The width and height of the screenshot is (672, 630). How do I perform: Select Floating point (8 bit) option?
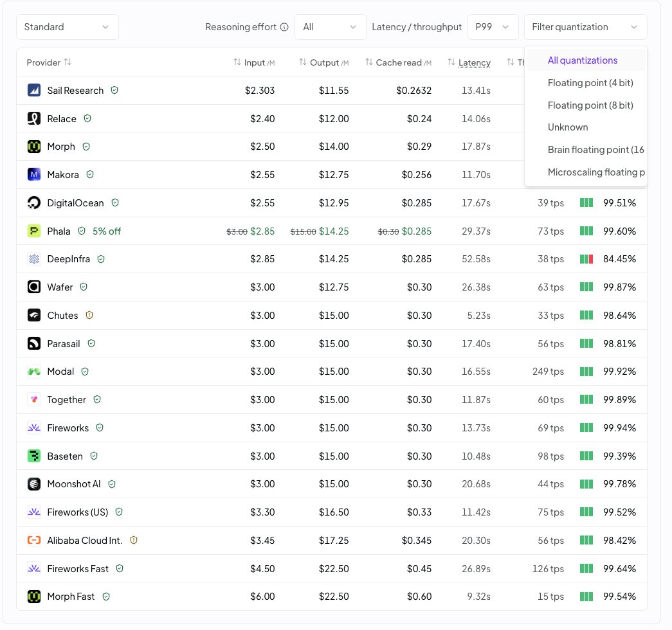click(586, 105)
